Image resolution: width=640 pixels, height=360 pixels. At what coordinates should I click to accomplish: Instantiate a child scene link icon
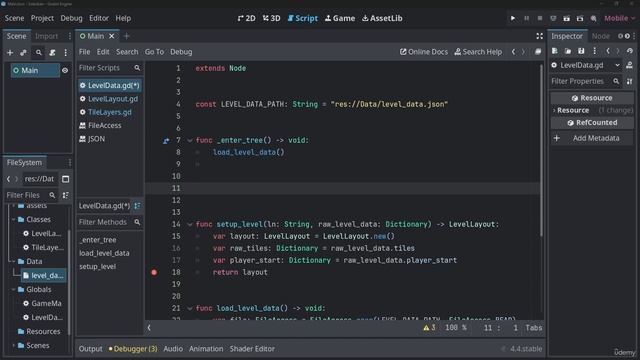24,53
